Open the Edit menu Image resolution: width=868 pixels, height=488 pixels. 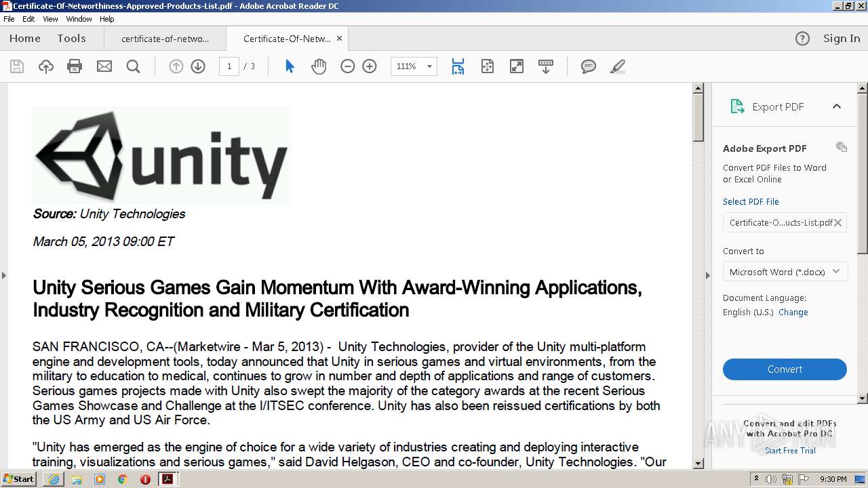[x=28, y=19]
